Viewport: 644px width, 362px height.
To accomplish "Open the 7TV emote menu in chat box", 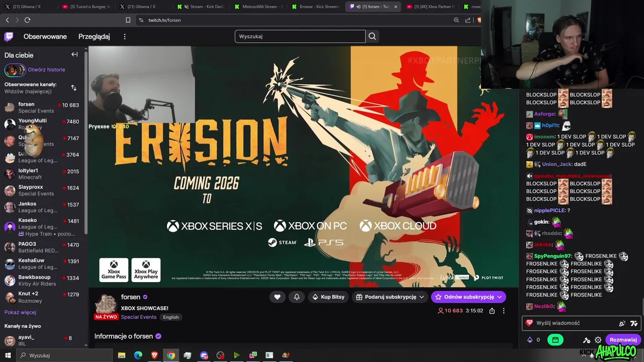I will (x=633, y=323).
